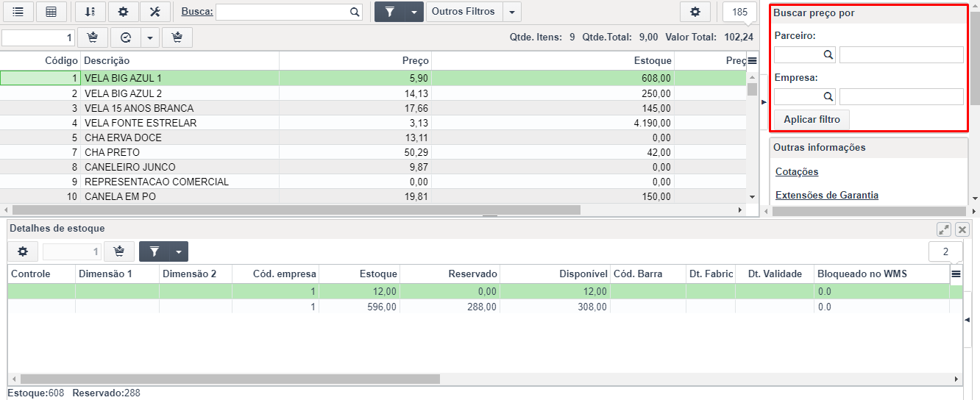Add to cart icon beside quantity field
Screen dimensions: 980x400
pyautogui.click(x=93, y=37)
